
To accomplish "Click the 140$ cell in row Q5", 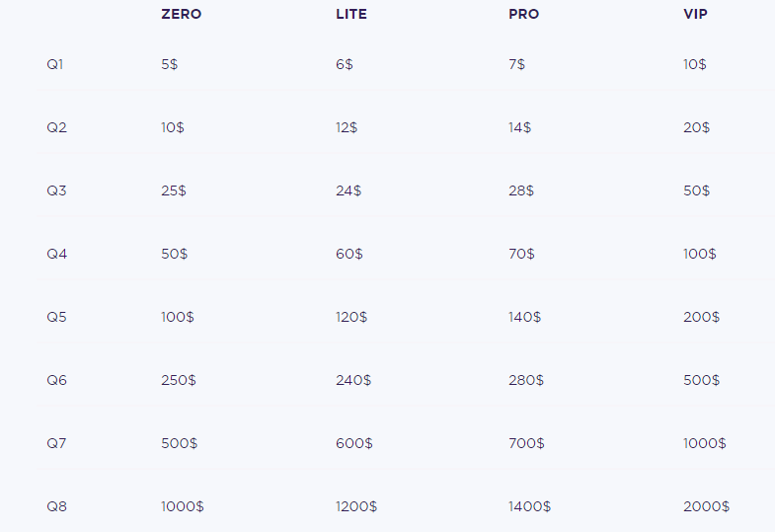I will tap(524, 317).
